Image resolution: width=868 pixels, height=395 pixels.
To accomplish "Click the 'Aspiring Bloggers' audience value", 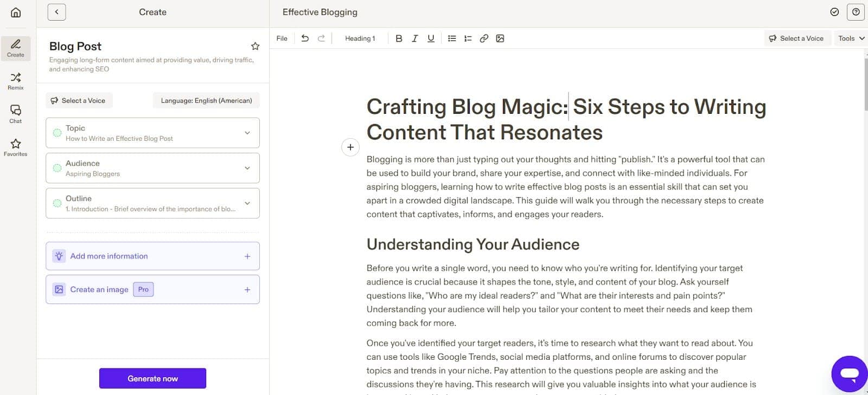I will point(93,174).
